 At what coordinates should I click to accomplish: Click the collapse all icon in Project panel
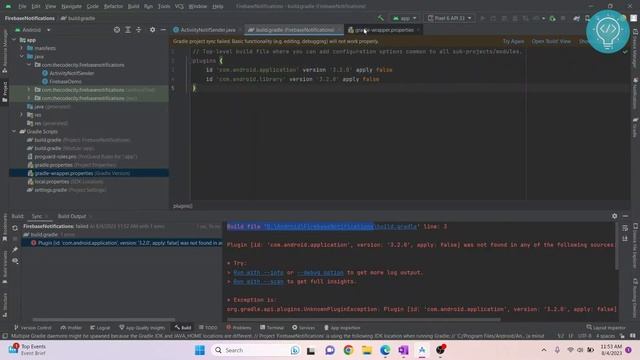[138, 30]
